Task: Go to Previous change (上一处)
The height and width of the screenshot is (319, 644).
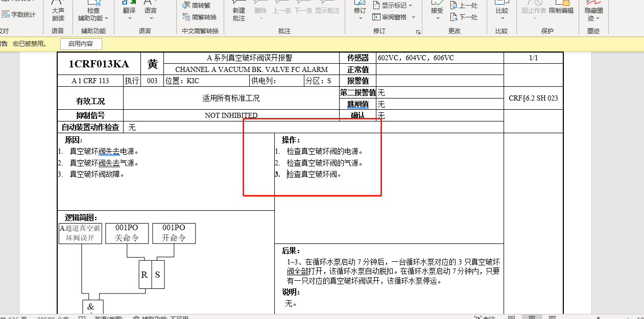Action: coord(464,6)
